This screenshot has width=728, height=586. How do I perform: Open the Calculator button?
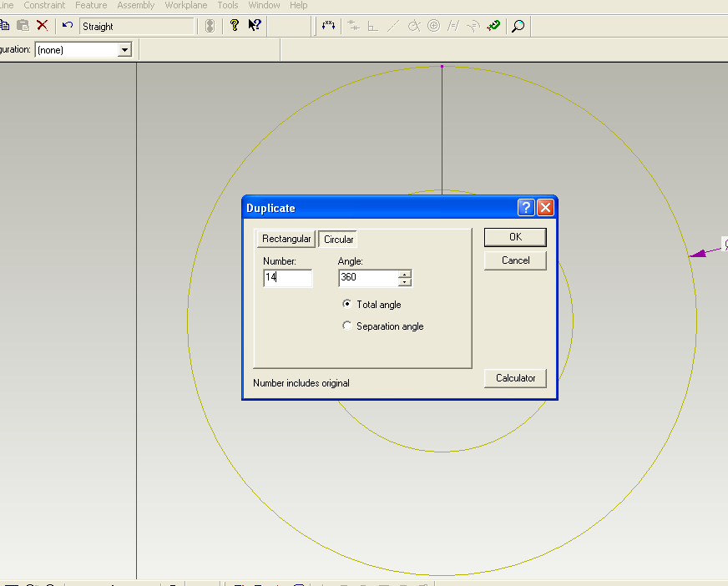click(x=515, y=378)
